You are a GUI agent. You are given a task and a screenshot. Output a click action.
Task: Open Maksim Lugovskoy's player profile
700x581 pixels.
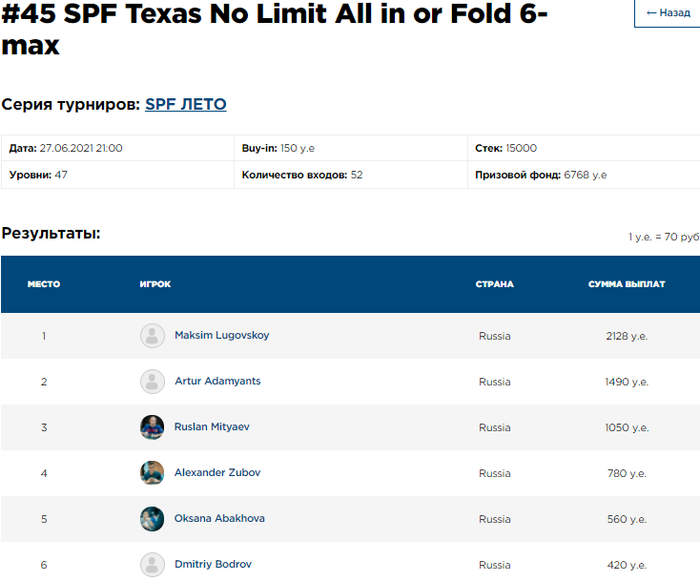click(221, 335)
